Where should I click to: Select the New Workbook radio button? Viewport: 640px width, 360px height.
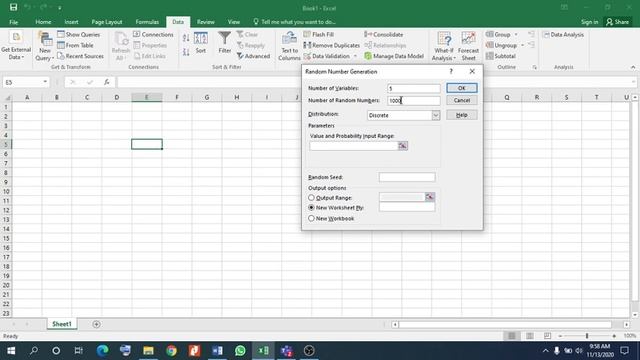point(311,218)
